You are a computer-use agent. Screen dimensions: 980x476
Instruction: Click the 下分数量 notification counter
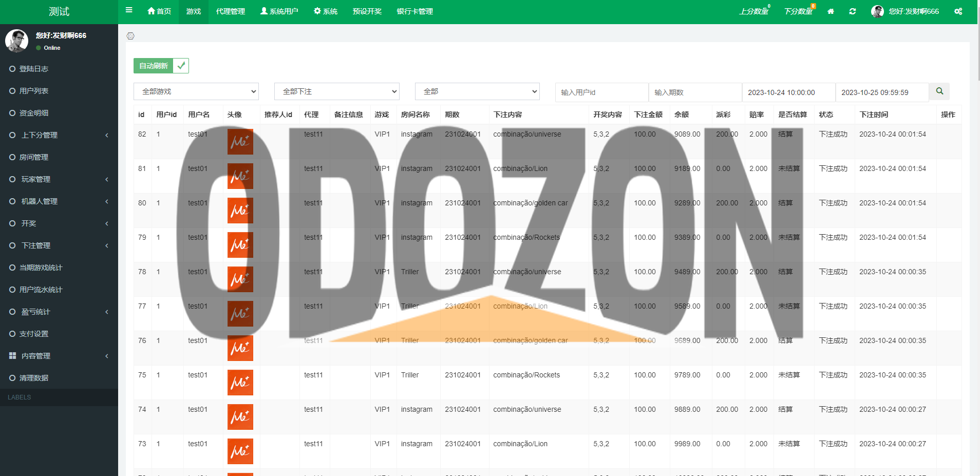[799, 11]
